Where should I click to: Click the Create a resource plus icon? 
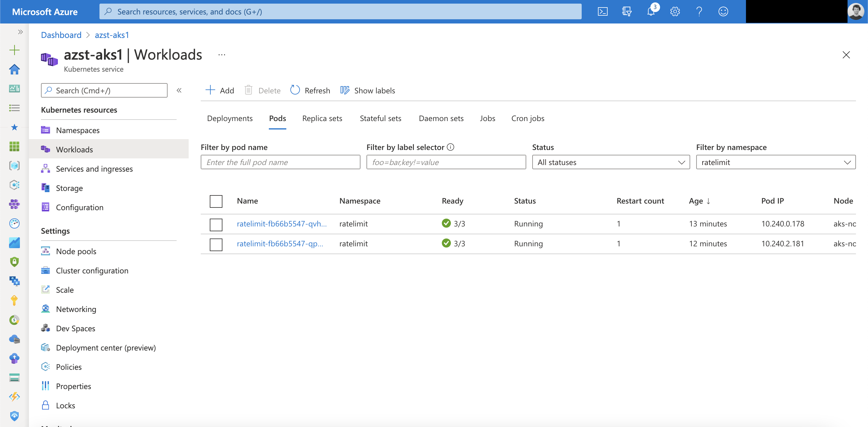pos(14,50)
